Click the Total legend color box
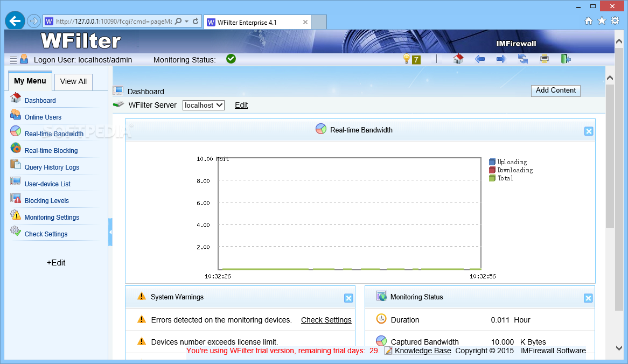Image resolution: width=628 pixels, height=364 pixels. coord(492,178)
